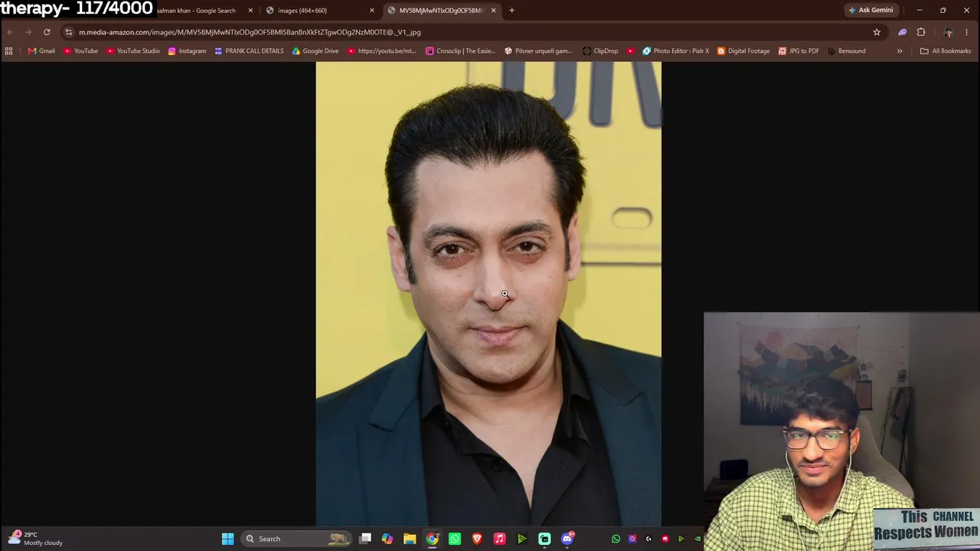Image resolution: width=980 pixels, height=551 pixels.
Task: Open the Gmail bookmark
Action: (x=41, y=51)
